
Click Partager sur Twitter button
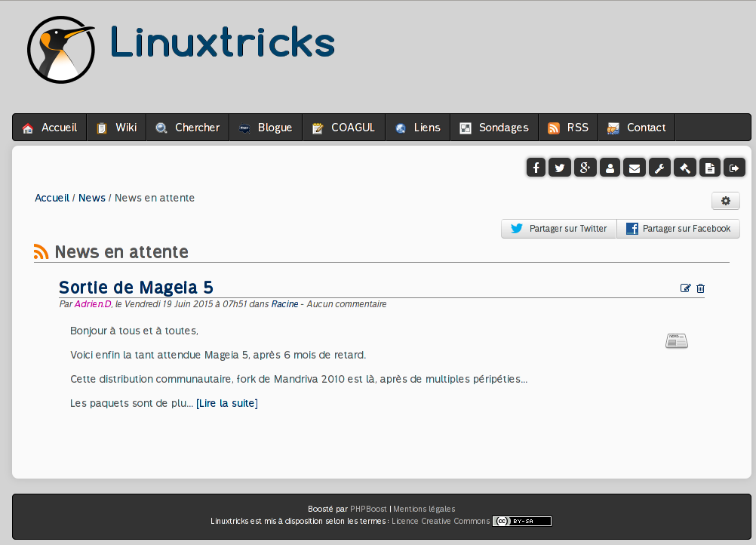point(559,229)
